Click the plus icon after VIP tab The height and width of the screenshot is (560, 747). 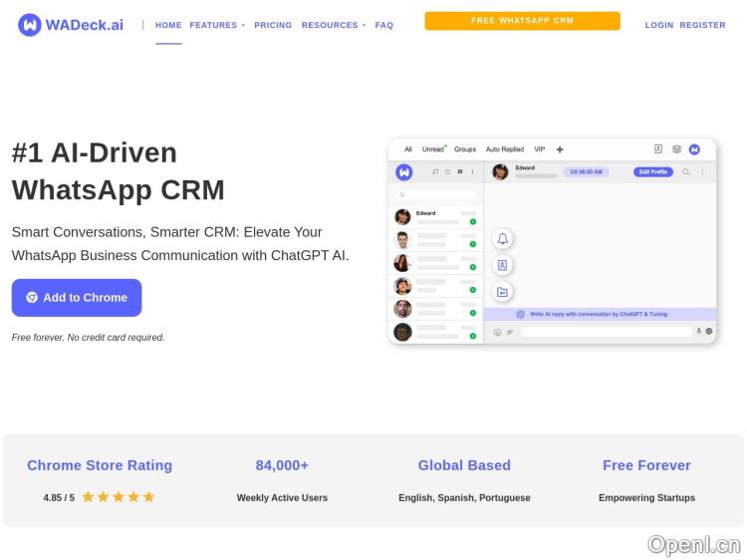coord(560,149)
